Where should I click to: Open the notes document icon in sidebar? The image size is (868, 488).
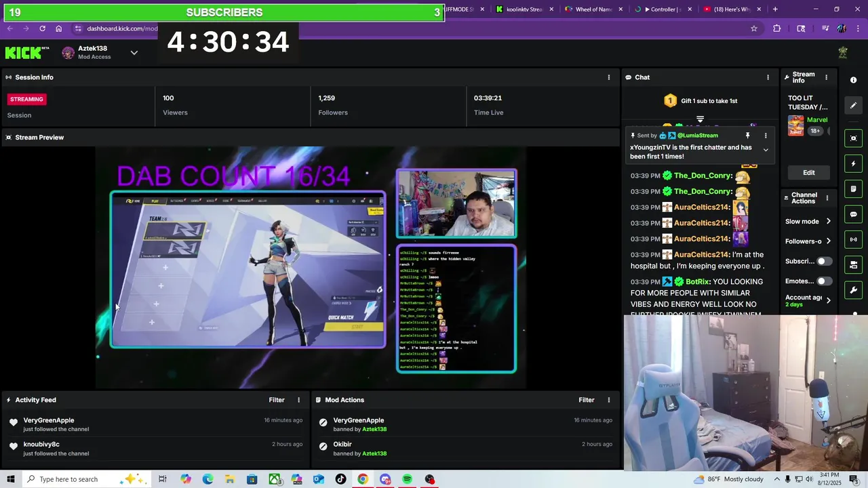click(853, 188)
